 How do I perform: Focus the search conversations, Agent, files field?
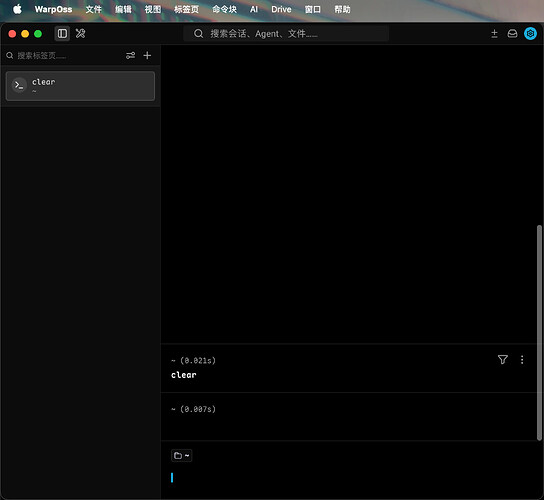click(286, 34)
